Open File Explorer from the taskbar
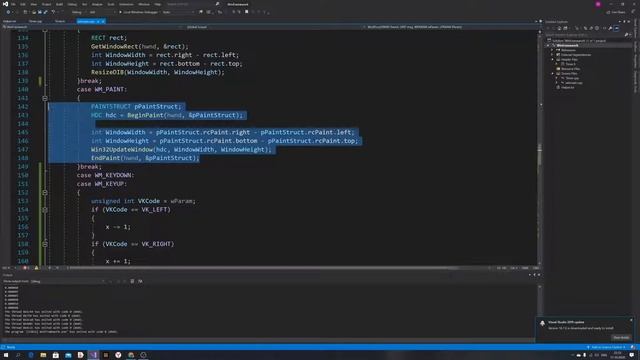Screen dimensions: 640x360 tap(43, 355)
